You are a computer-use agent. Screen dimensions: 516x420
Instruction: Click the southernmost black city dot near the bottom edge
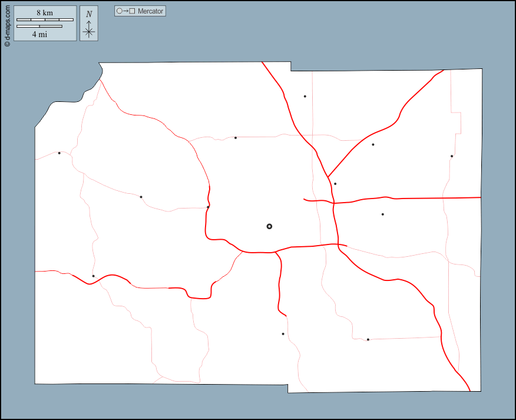click(368, 339)
